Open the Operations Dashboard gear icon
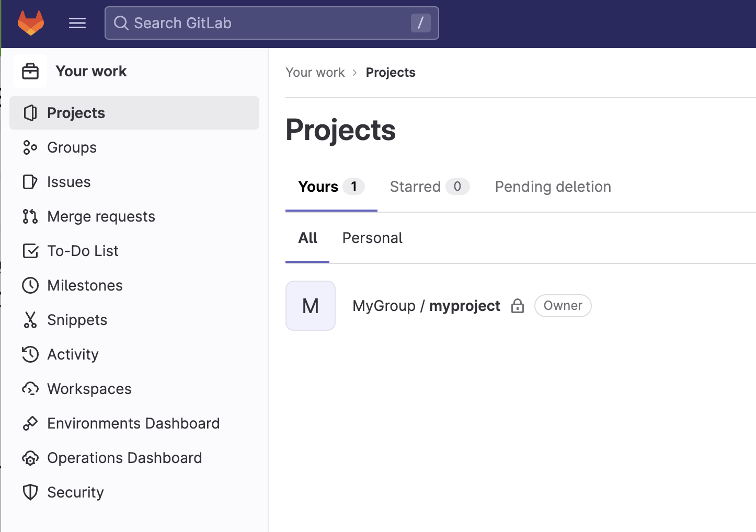This screenshot has height=532, width=756. click(30, 457)
